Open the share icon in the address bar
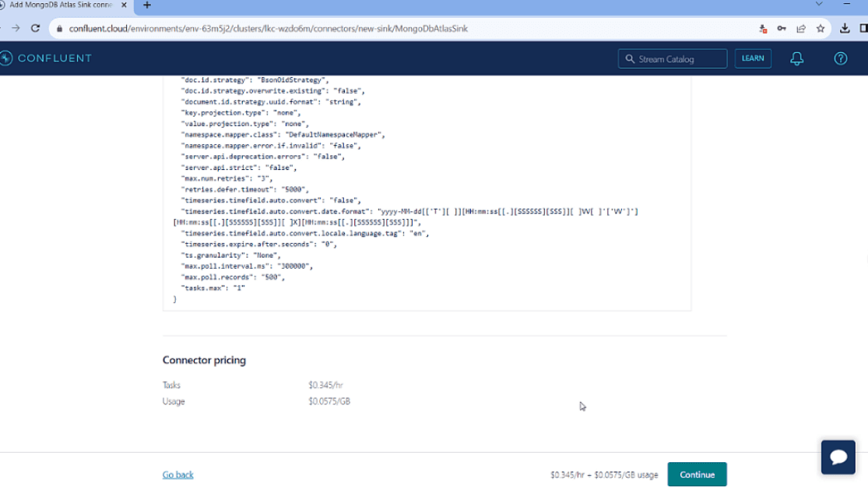Image resolution: width=868 pixels, height=494 pixels. [x=801, y=28]
